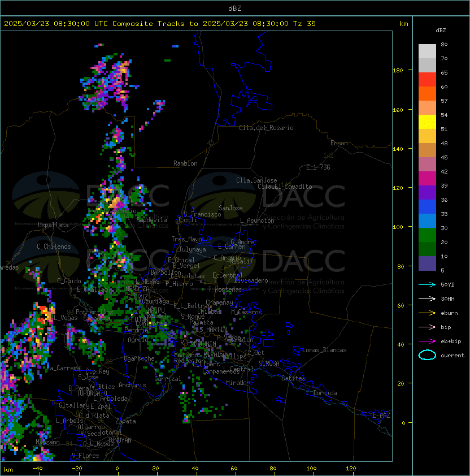Pick the light blue 30–35 dBZ swatch

pos(427,220)
